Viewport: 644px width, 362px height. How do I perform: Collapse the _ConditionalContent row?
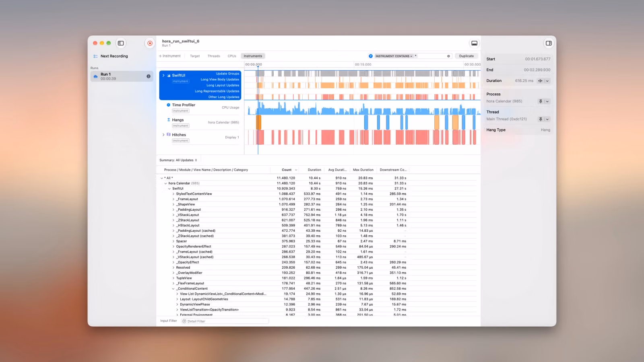173,289
